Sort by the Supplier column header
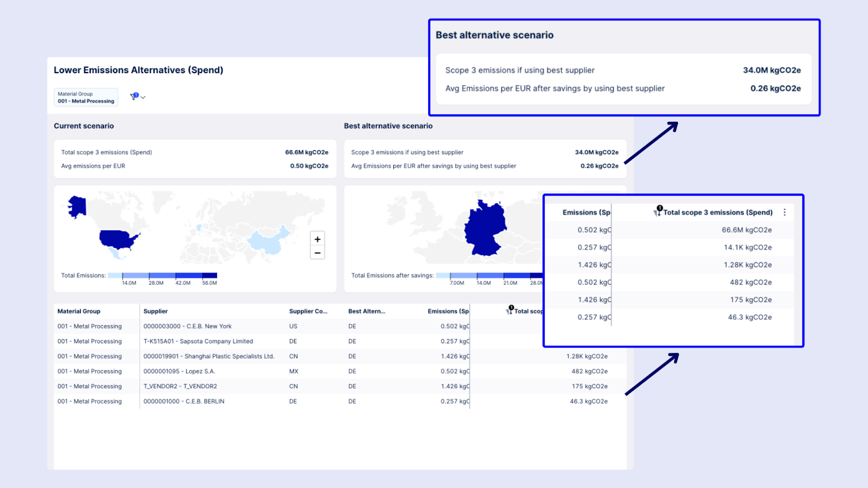Screen dimensions: 868x488 tap(155, 311)
